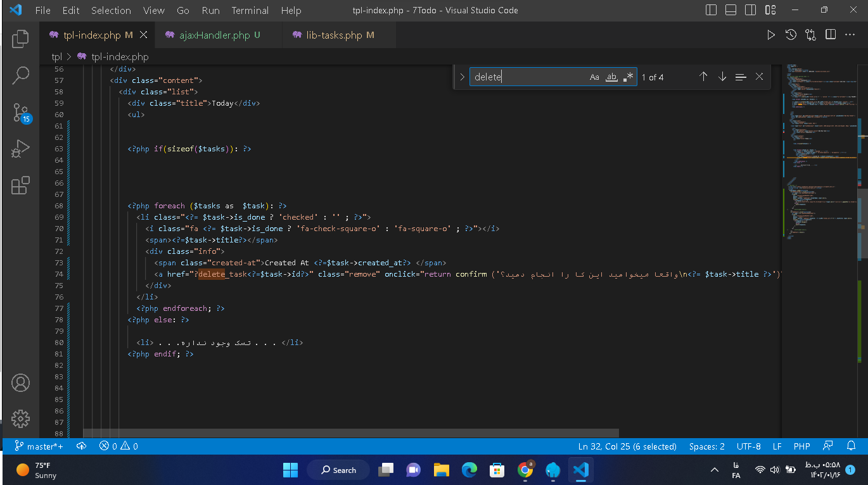This screenshot has width=868, height=485.
Task: Change the UTF-8 encoding selector
Action: [749, 446]
